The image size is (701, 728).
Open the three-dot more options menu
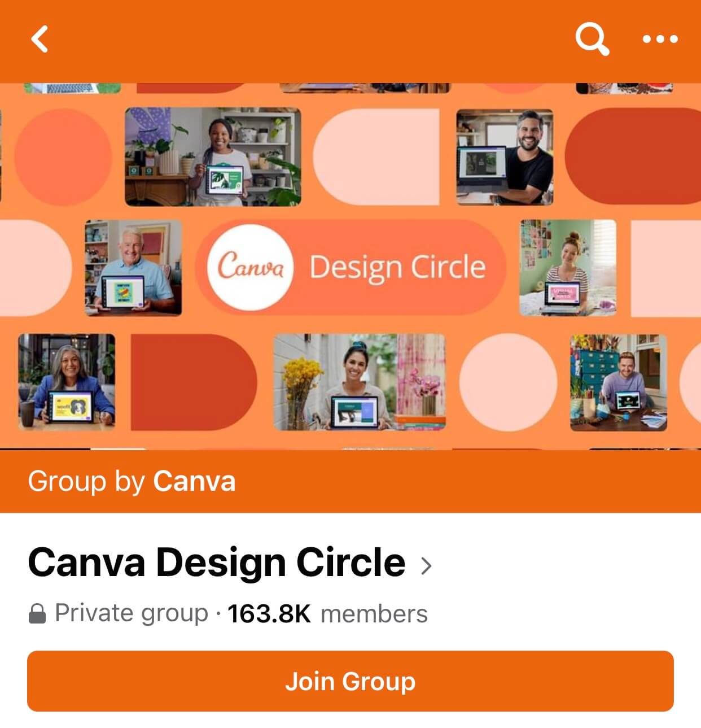click(660, 39)
